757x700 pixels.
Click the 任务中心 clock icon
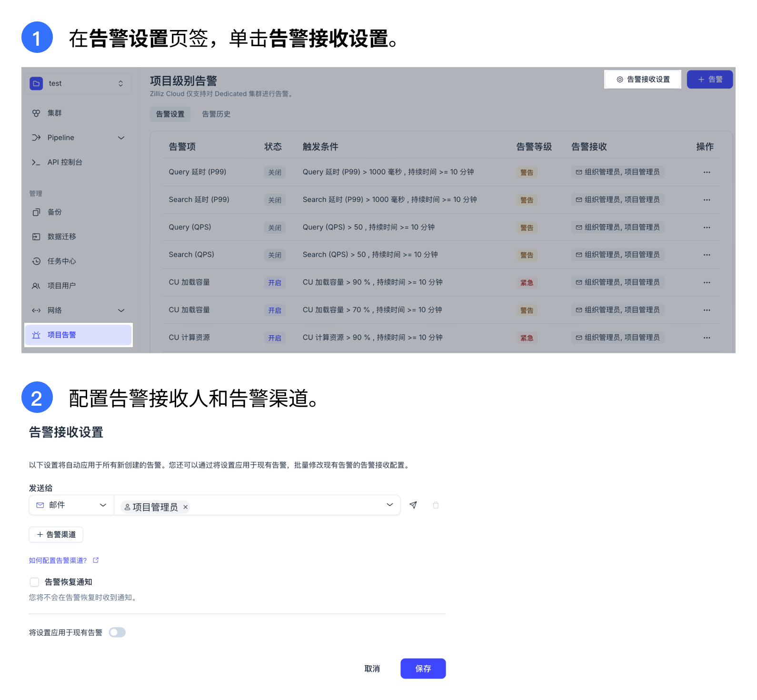coord(36,261)
